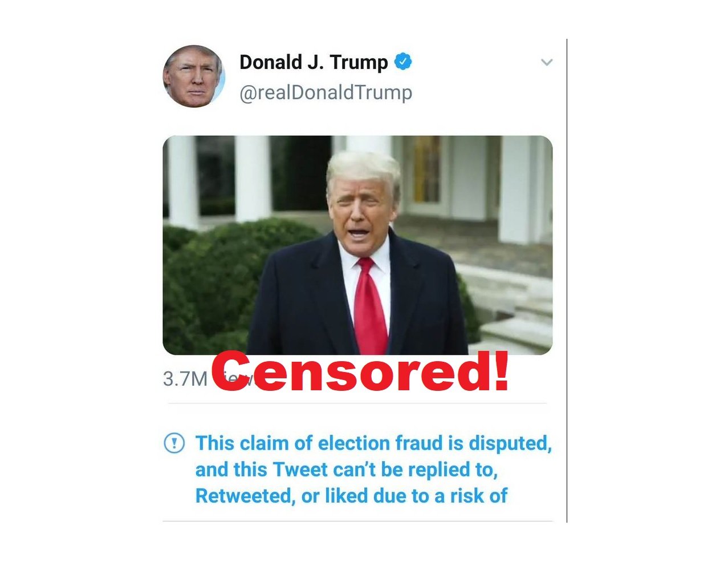Expand the tweet options chevron
The height and width of the screenshot is (574, 728).
546,62
